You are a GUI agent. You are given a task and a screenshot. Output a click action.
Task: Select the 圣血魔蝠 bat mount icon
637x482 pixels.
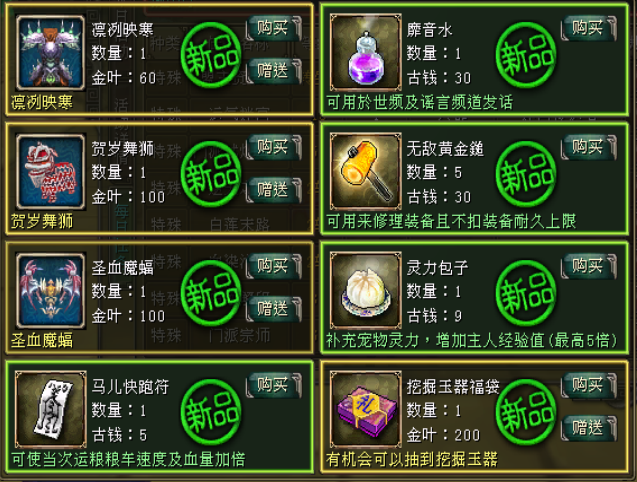(51, 291)
